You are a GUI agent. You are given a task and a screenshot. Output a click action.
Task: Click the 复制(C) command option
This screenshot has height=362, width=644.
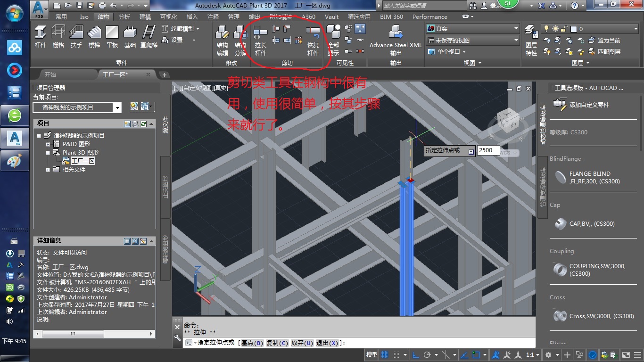coord(277,343)
